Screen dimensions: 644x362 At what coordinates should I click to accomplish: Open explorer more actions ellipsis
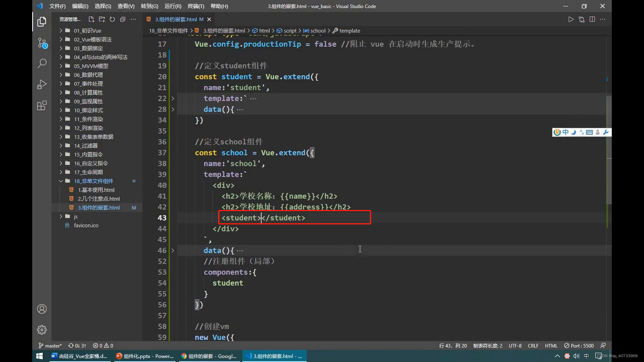tap(133, 19)
